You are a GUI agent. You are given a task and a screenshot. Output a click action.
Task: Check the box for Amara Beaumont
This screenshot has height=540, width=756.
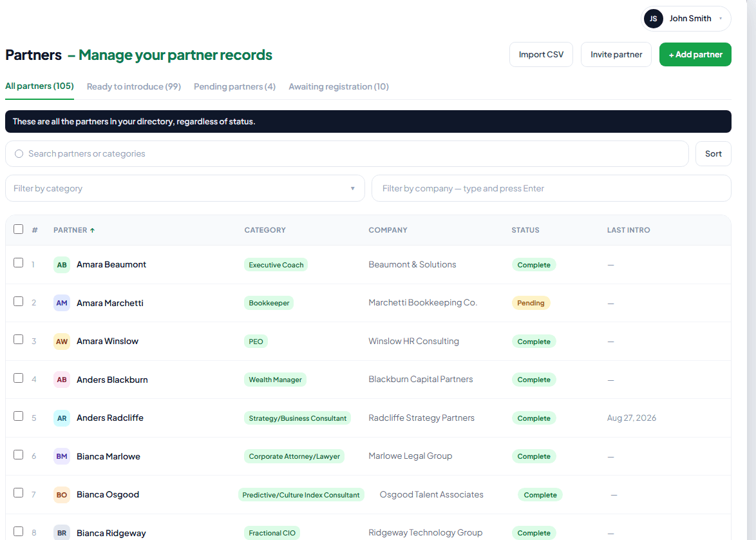pos(18,263)
